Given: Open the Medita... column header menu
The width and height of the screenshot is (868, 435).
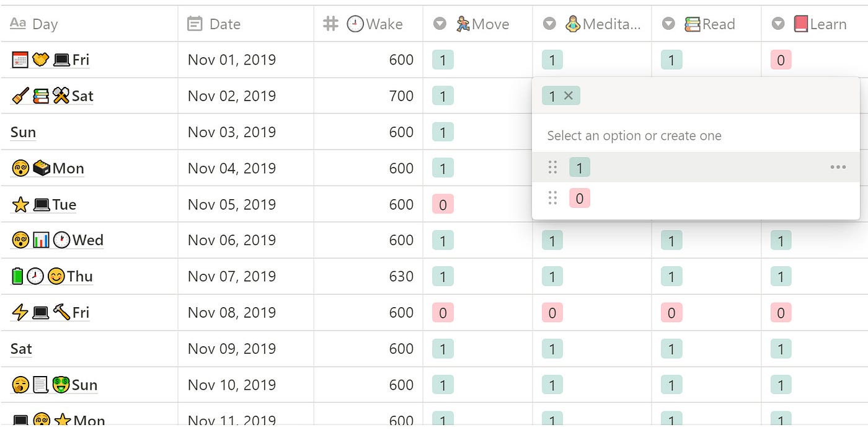Looking at the screenshot, I should 591,24.
